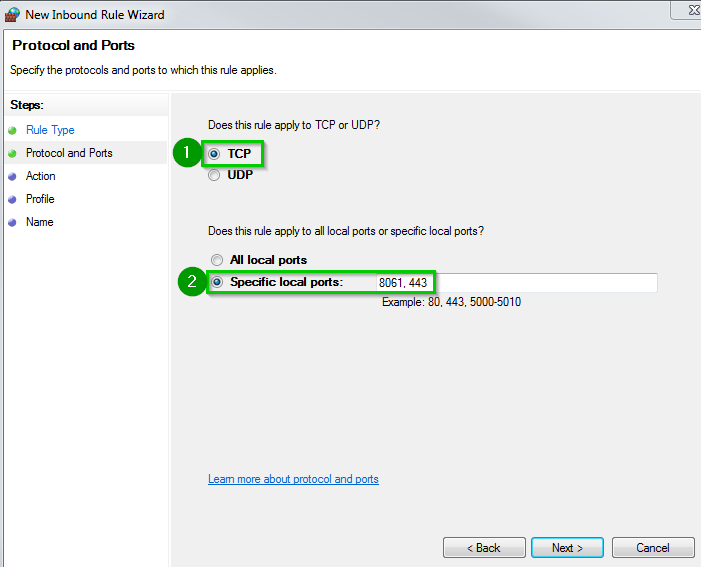Select the TCP radio button

tap(214, 154)
